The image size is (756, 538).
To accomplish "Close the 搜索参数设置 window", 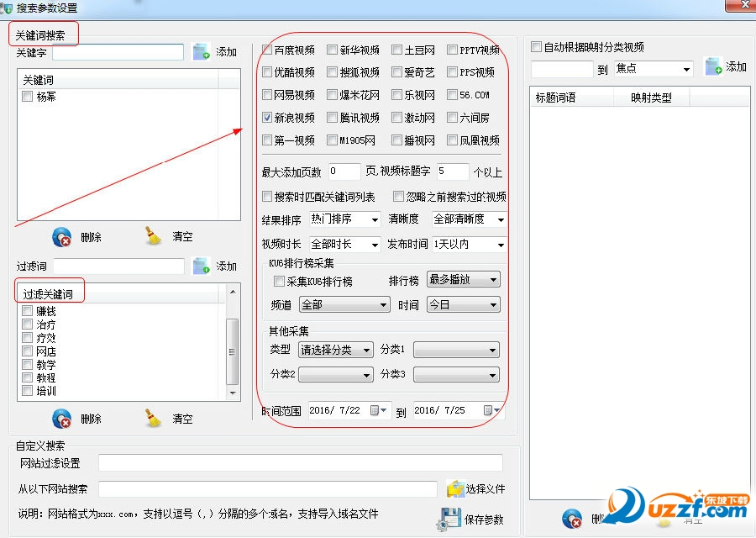I will point(740,5).
